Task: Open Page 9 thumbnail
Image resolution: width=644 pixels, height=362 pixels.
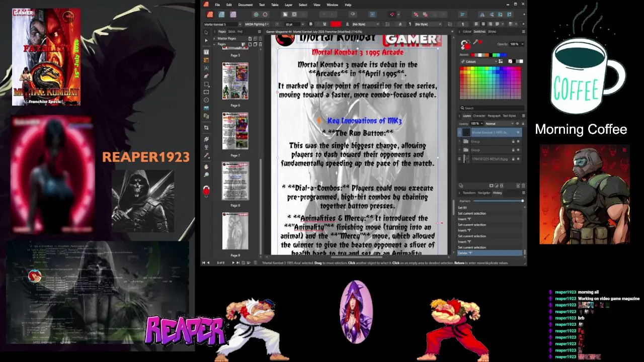Action: tap(235, 231)
